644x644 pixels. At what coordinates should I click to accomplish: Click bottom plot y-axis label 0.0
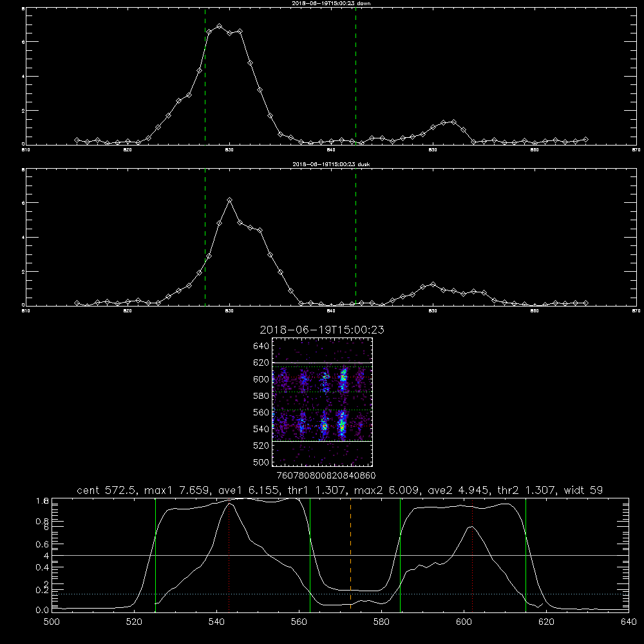tap(43, 611)
